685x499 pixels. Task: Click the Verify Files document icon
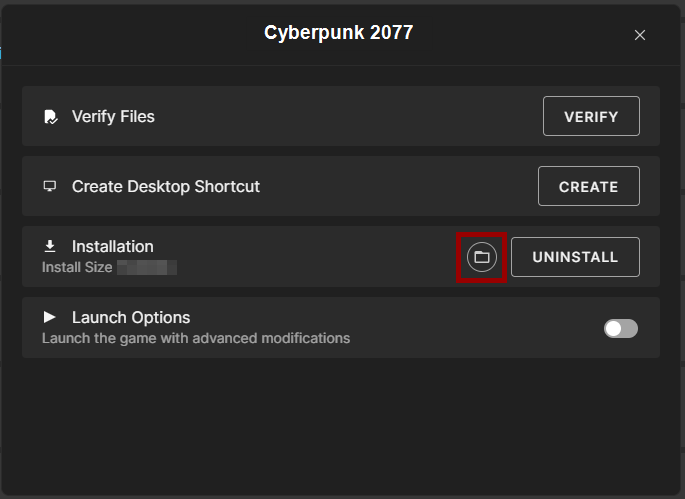[50, 117]
